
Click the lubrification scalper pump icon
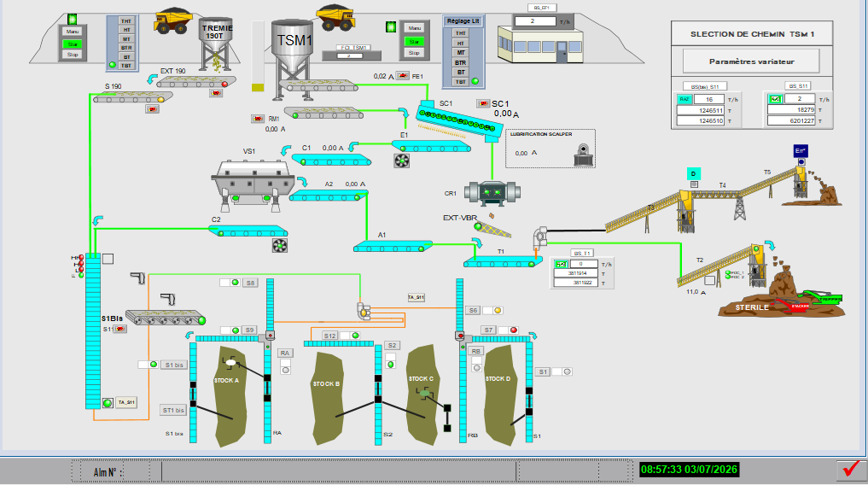tap(584, 155)
